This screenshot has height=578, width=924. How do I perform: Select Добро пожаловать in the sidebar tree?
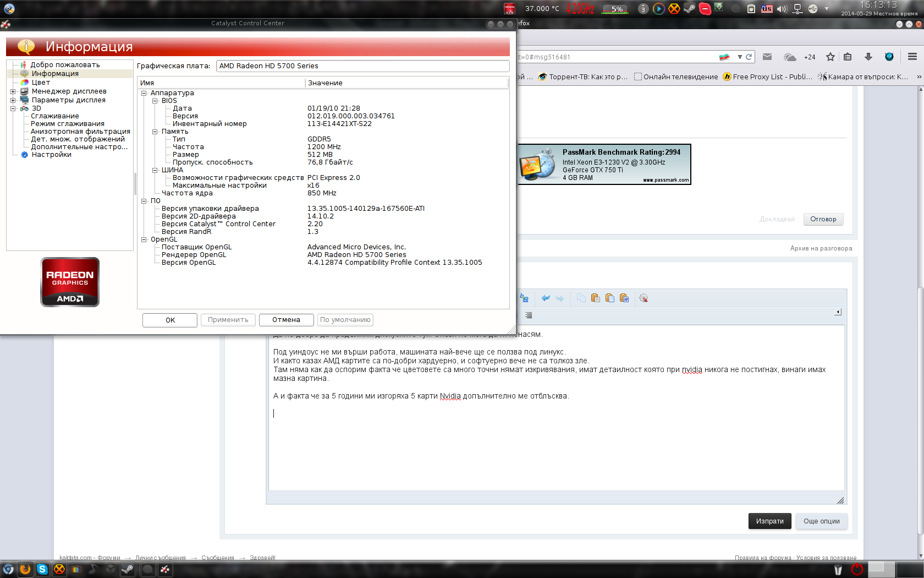pyautogui.click(x=65, y=65)
